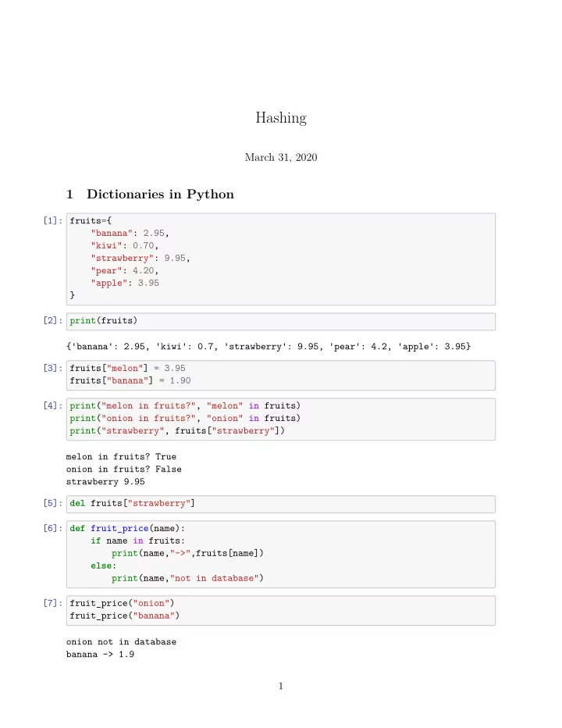Click the "strawberry": 9.95 dictionary line
The height and width of the screenshot is (728, 562).
coord(140,258)
